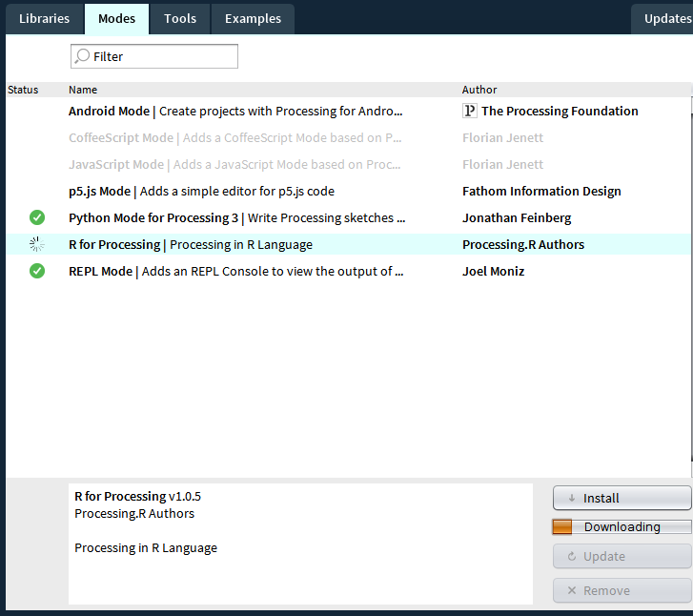Click Florian Jenett in the JavaScript row
693x616 pixels.
[x=502, y=165]
